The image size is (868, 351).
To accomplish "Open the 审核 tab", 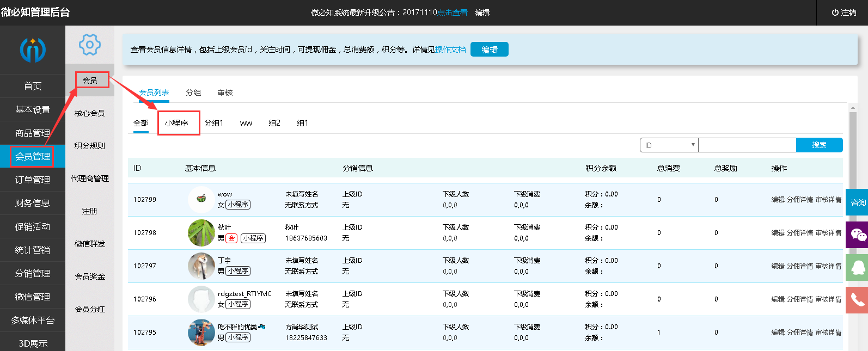I will 225,93.
